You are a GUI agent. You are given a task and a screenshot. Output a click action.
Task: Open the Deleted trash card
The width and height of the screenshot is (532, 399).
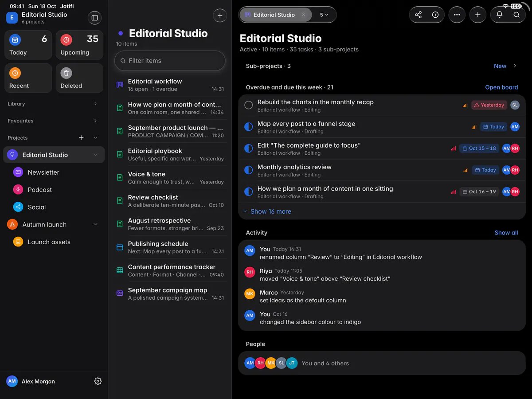(x=79, y=78)
